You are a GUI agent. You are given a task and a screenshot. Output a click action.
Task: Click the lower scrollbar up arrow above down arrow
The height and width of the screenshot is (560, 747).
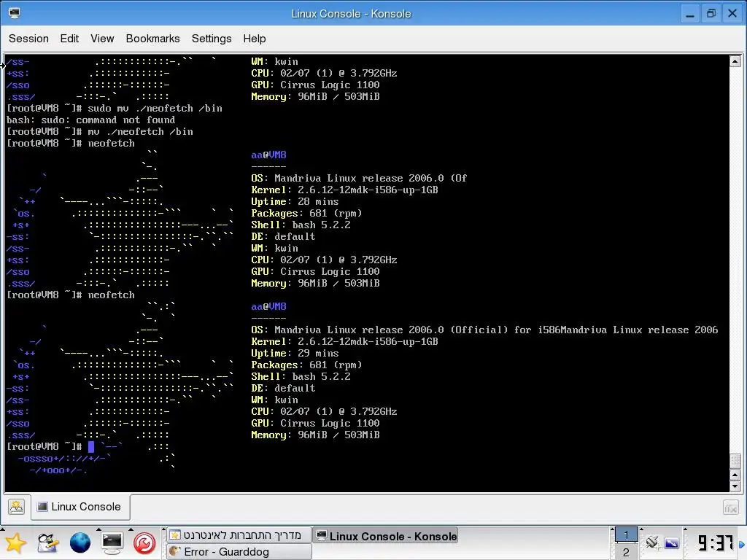pos(735,475)
